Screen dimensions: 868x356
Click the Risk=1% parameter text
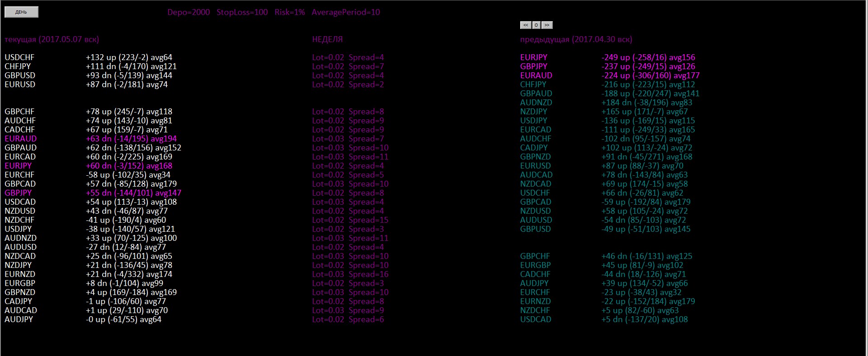click(290, 12)
